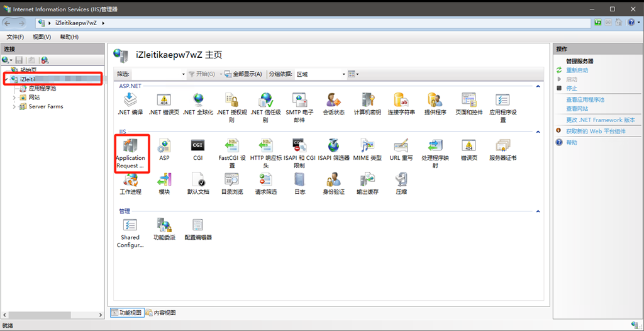Open the MIME 类型 feature
This screenshot has height=331, width=644.
[367, 149]
